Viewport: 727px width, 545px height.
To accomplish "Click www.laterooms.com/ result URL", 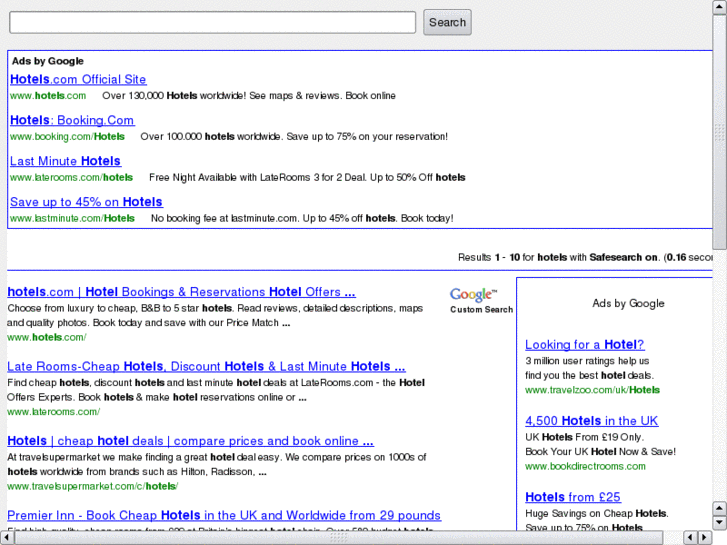I will 54,411.
